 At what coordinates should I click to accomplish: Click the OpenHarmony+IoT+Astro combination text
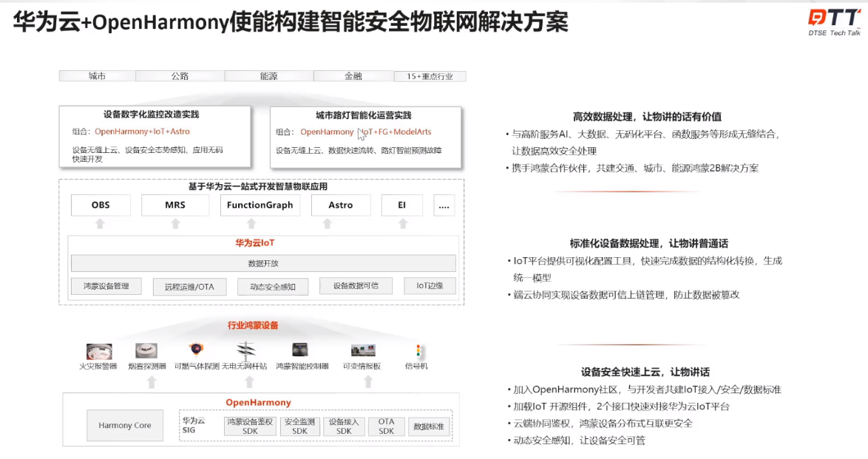142,132
